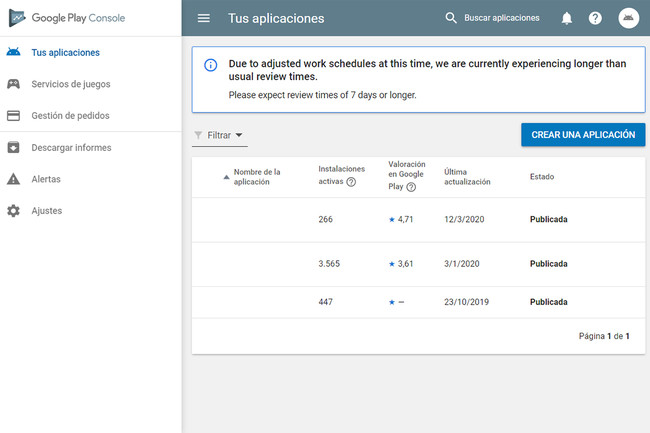
Task: Open the Filtrar dropdown
Action: 220,135
